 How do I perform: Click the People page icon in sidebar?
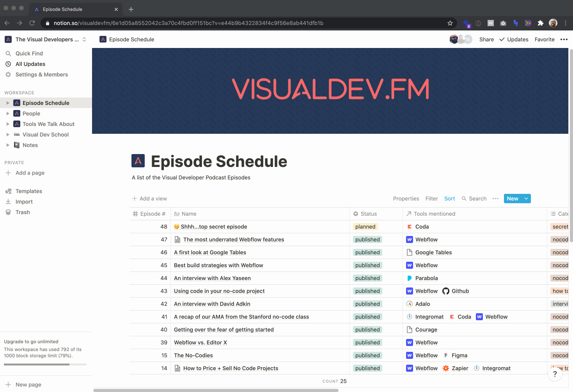click(x=17, y=114)
